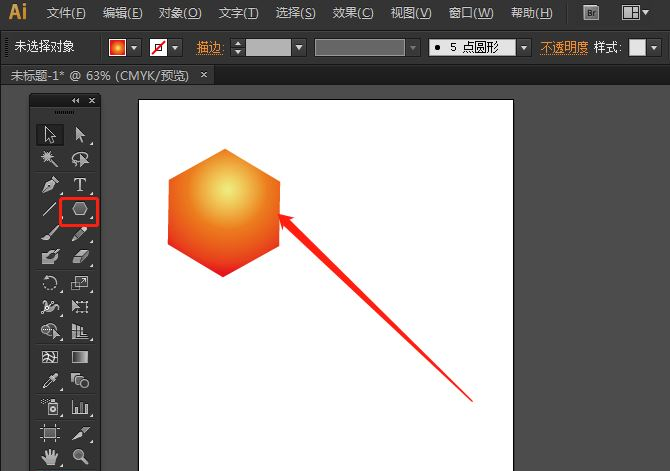Open the 帮助(H) menu
The height and width of the screenshot is (471, 670).
(x=532, y=13)
